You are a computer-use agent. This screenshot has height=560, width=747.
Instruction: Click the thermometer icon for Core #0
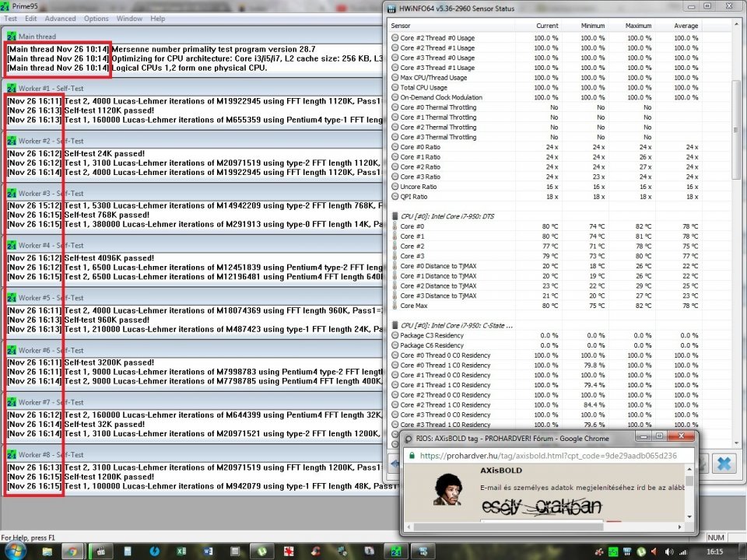click(x=395, y=226)
